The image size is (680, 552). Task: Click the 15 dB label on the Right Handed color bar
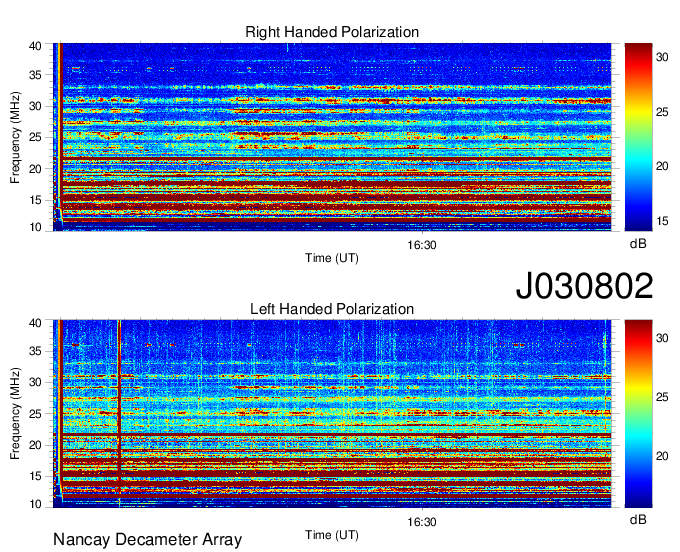tap(662, 221)
